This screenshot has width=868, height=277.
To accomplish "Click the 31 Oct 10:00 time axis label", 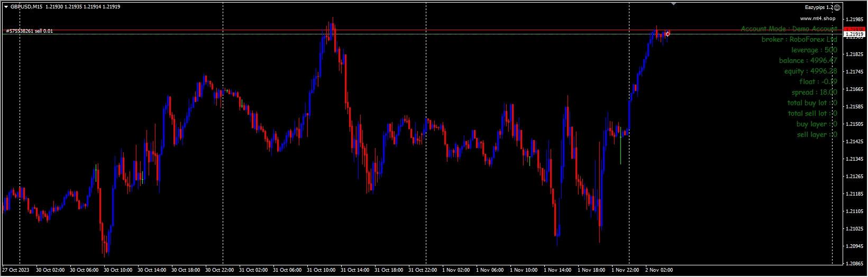I will point(321,270).
